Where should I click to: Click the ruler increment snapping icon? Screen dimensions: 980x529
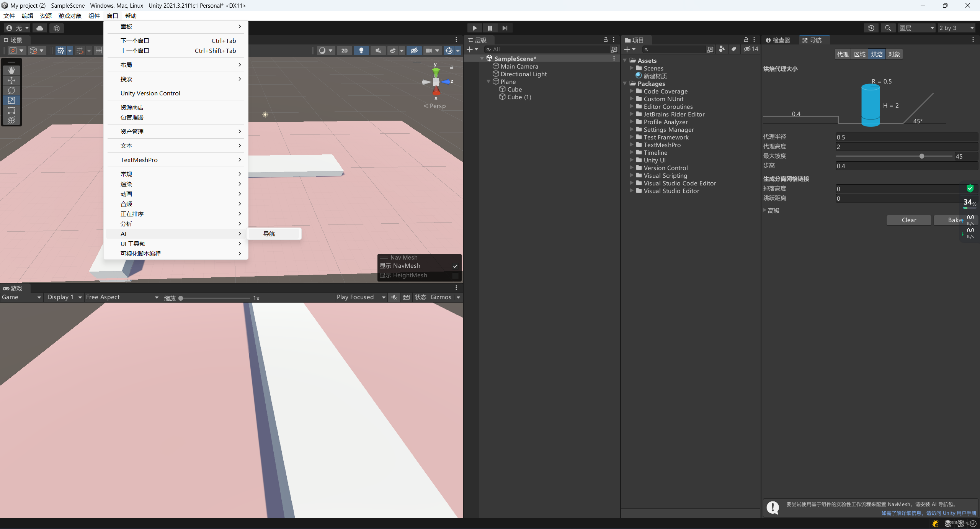point(99,51)
